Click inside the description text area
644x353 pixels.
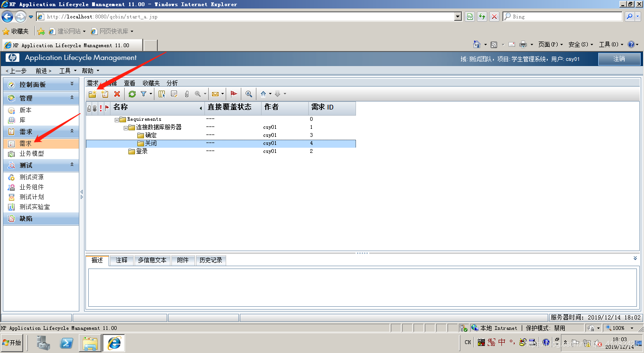[362, 287]
